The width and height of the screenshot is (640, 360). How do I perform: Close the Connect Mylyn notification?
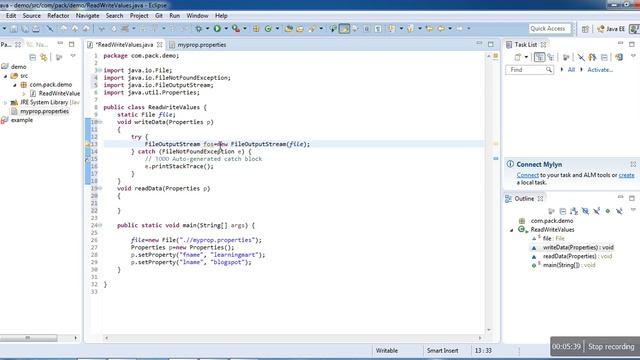click(x=633, y=164)
